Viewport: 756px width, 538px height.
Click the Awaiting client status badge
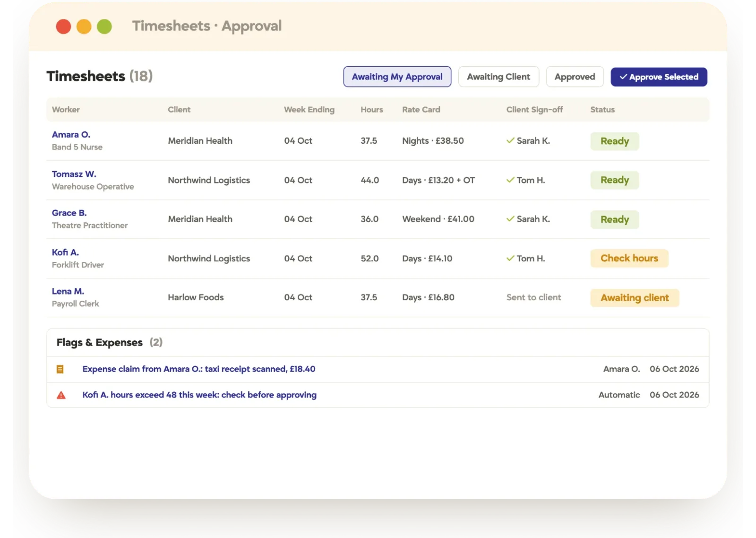(x=635, y=298)
